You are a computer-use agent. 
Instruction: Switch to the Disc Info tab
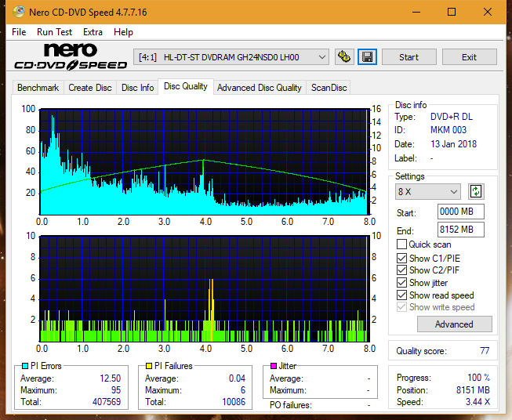point(137,88)
